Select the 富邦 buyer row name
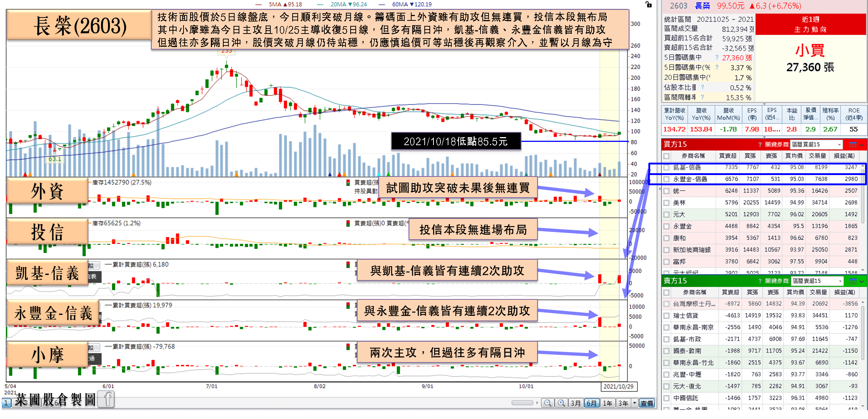Screen dimensions: 868x419 click(x=679, y=261)
